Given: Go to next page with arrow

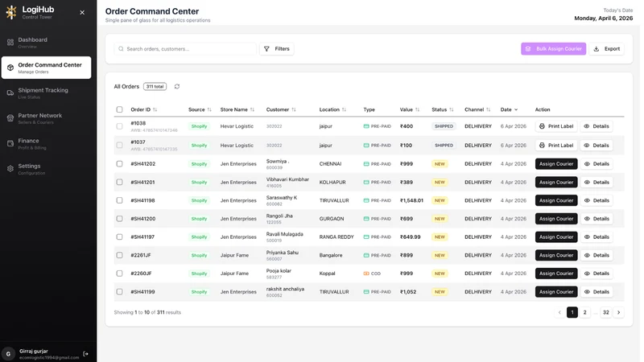Looking at the screenshot, I should [x=618, y=312].
